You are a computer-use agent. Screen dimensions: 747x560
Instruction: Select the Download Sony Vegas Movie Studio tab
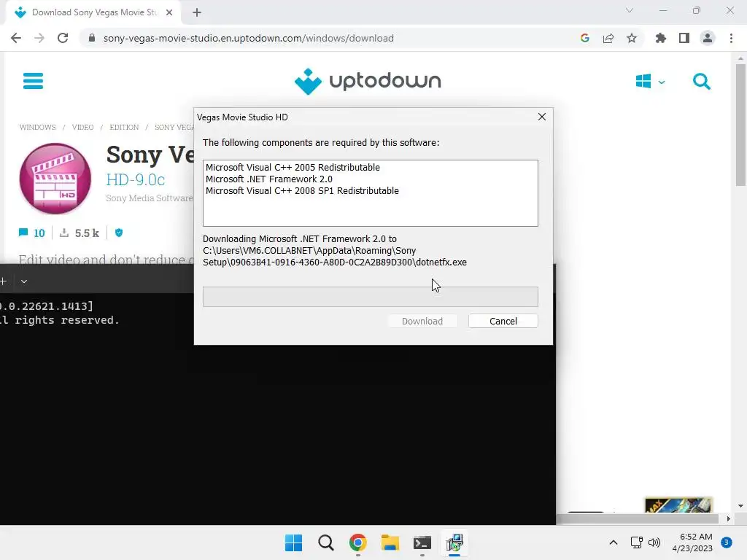94,12
